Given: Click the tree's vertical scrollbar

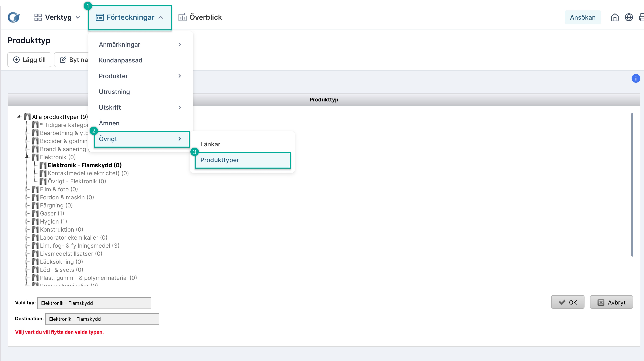Looking at the screenshot, I should [x=632, y=185].
